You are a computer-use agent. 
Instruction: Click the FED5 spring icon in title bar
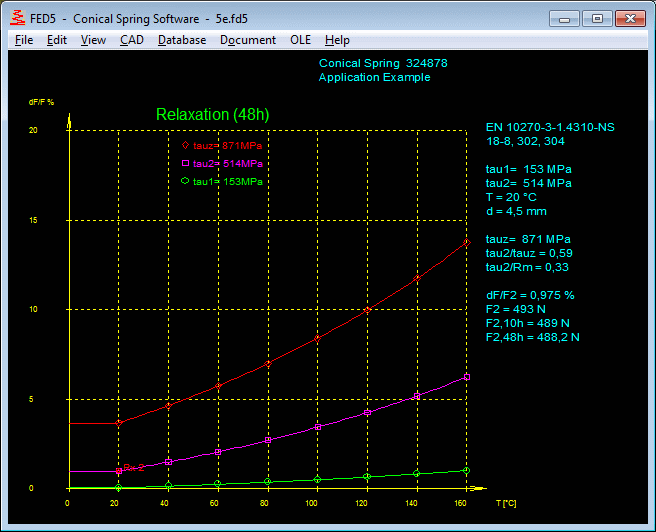[x=17, y=18]
